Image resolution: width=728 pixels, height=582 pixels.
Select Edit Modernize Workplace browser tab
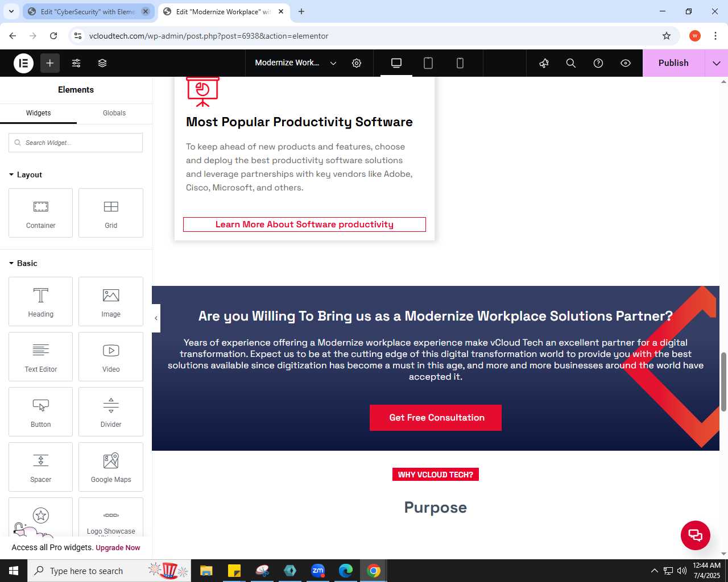coord(224,11)
